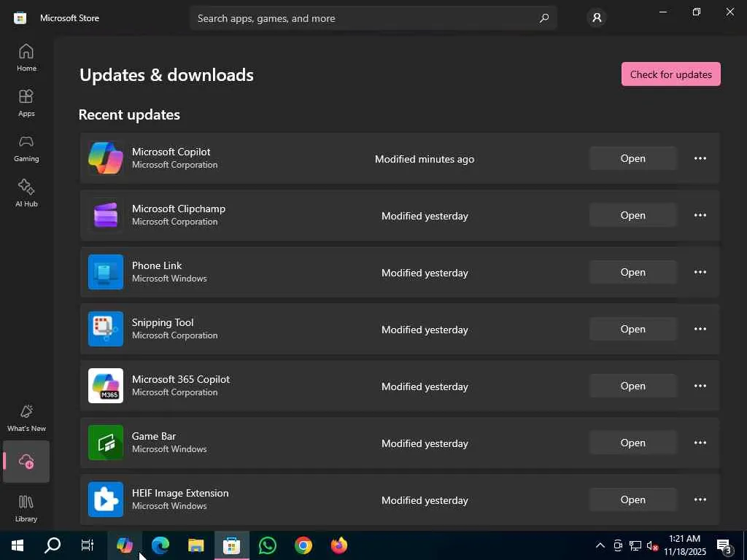Click the Microsoft Store taskbar icon
Screen dimensions: 747x560
231,545
